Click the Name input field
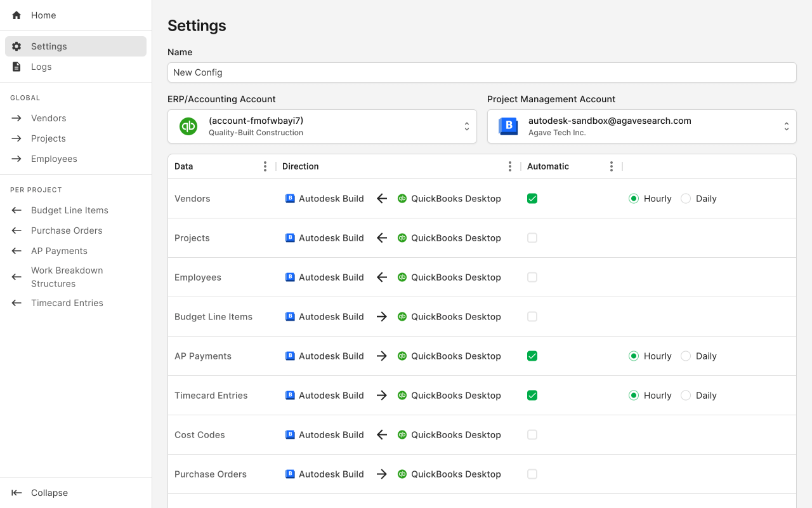Screen dimensions: 812x508 click(x=482, y=72)
